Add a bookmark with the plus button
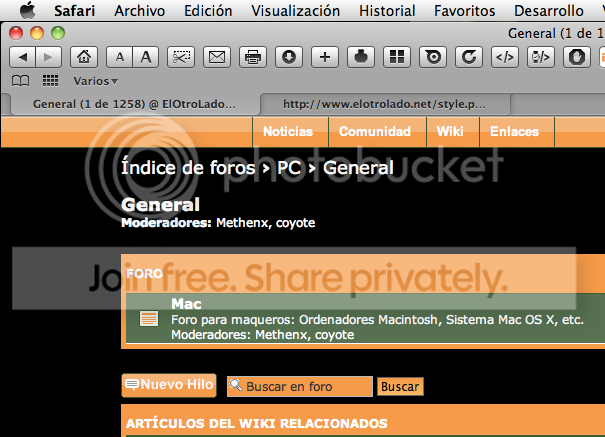This screenshot has height=437, width=605. coord(324,56)
